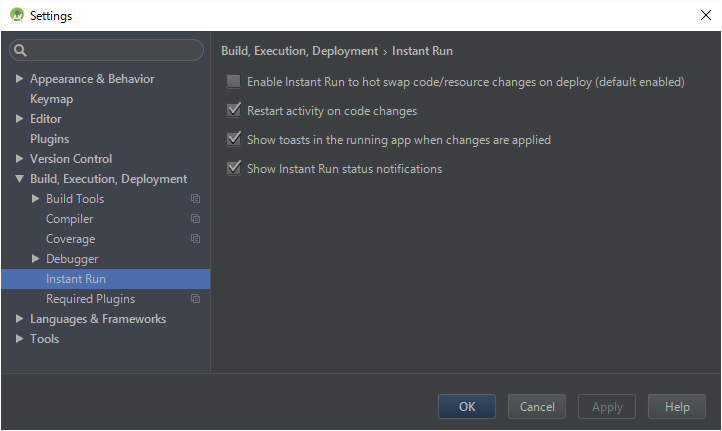Click the project-level icon beside Coverage
This screenshot has width=722, height=431.
(x=196, y=239)
